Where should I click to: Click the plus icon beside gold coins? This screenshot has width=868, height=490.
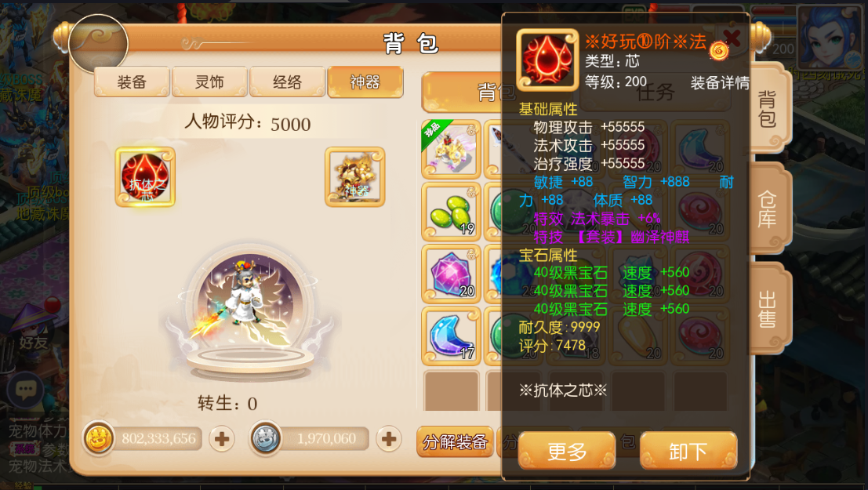(222, 439)
